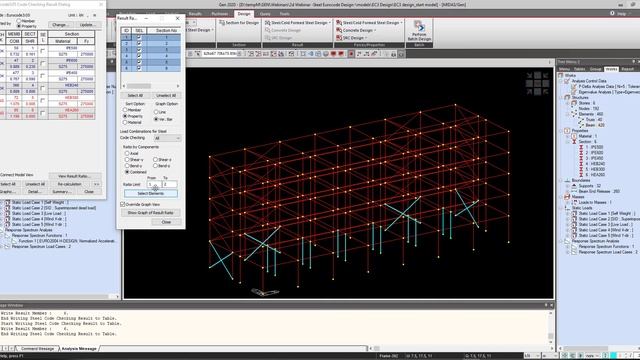
Task: Collapse the Masses node in Works tree
Action: point(561,197)
